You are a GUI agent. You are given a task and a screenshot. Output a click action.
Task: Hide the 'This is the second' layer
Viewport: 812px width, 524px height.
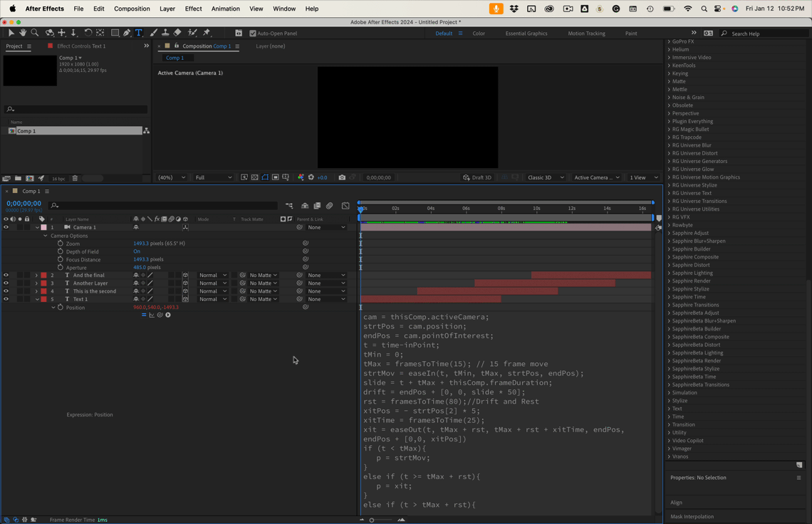tap(6, 291)
